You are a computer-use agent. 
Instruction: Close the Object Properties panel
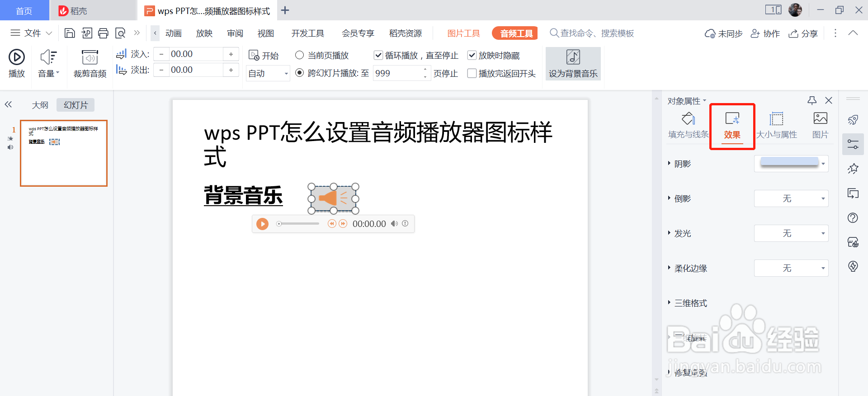pyautogui.click(x=829, y=100)
